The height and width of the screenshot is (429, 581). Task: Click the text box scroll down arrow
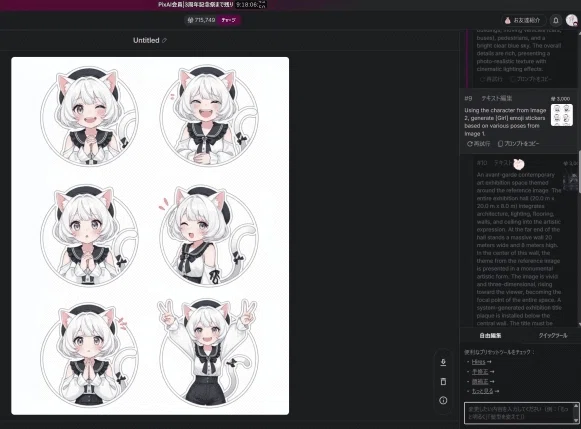tap(575, 420)
